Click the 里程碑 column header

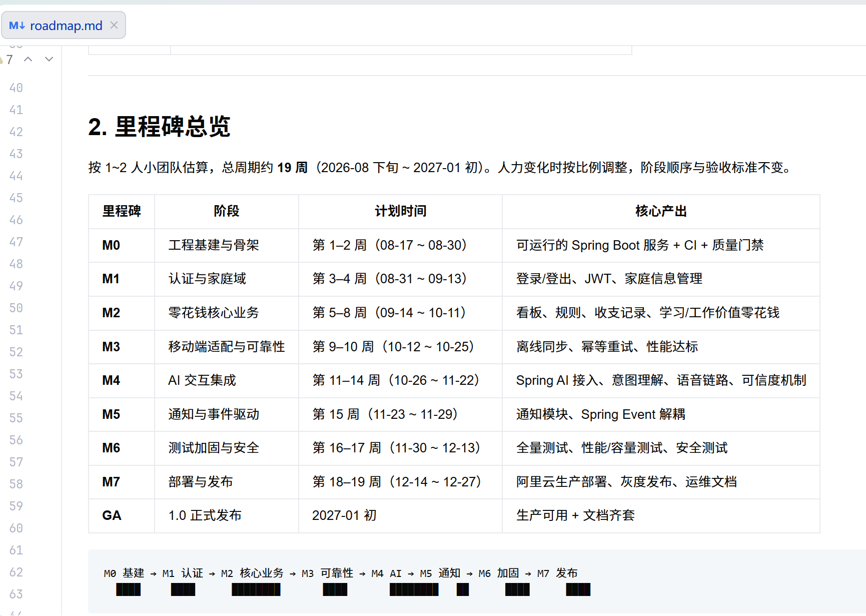(x=122, y=211)
